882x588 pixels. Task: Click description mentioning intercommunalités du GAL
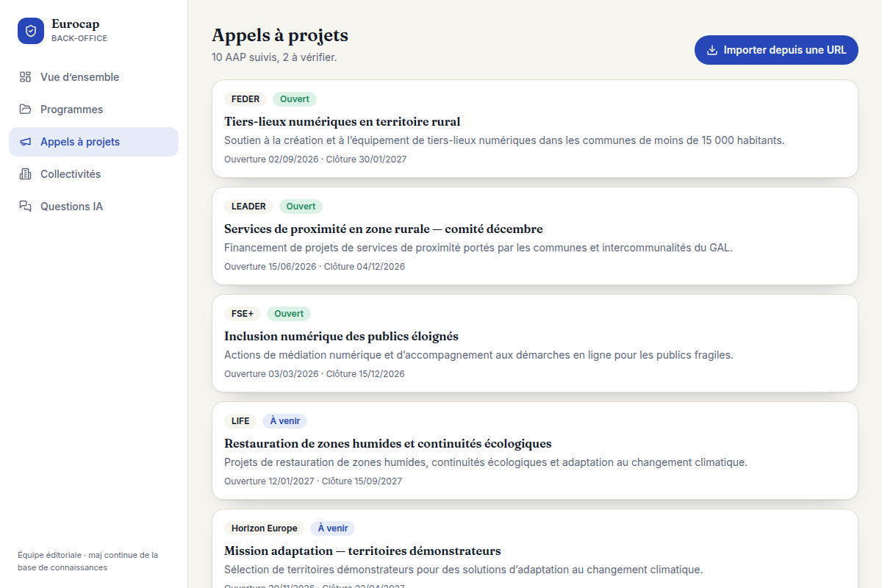[x=478, y=248]
